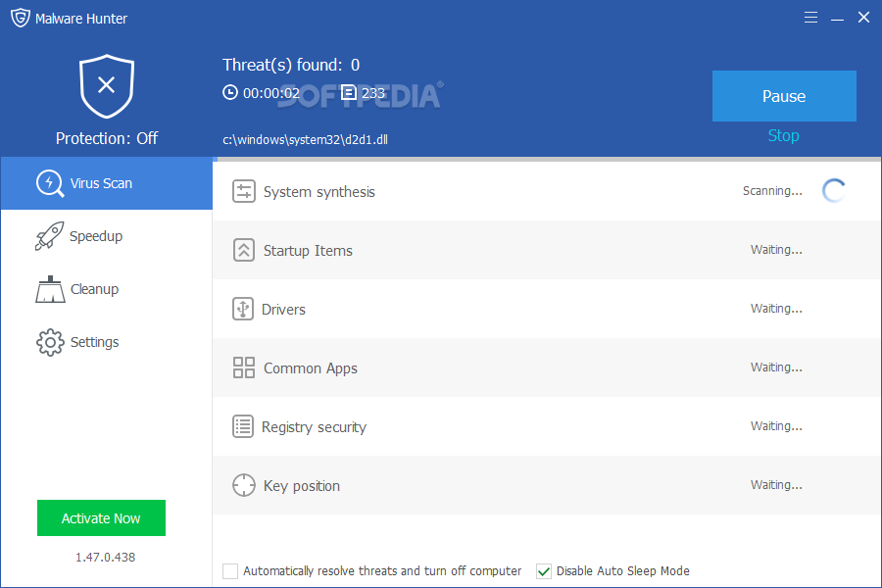Click the Waiting status for Common Apps
Image resolution: width=882 pixels, height=588 pixels.
776,367
